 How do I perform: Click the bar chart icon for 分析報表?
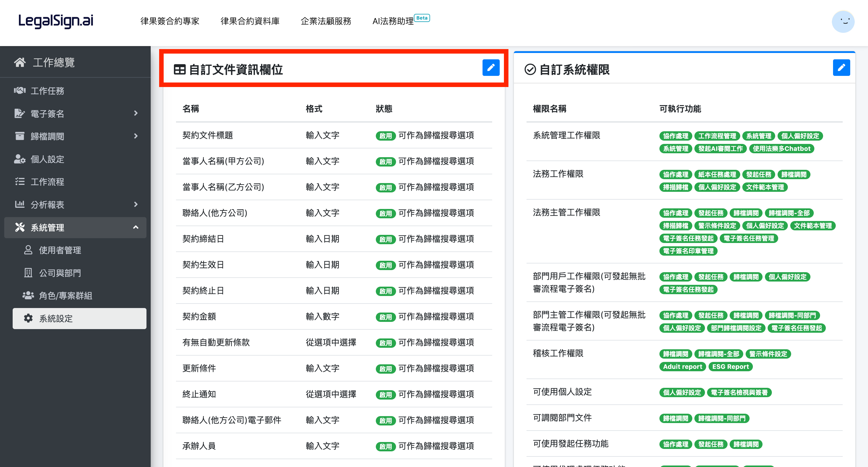20,204
